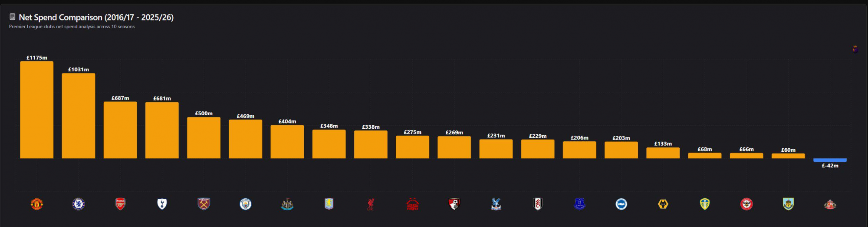This screenshot has height=227, width=868.
Task: Select the orange bar showing £1031m
Action: pos(79,116)
